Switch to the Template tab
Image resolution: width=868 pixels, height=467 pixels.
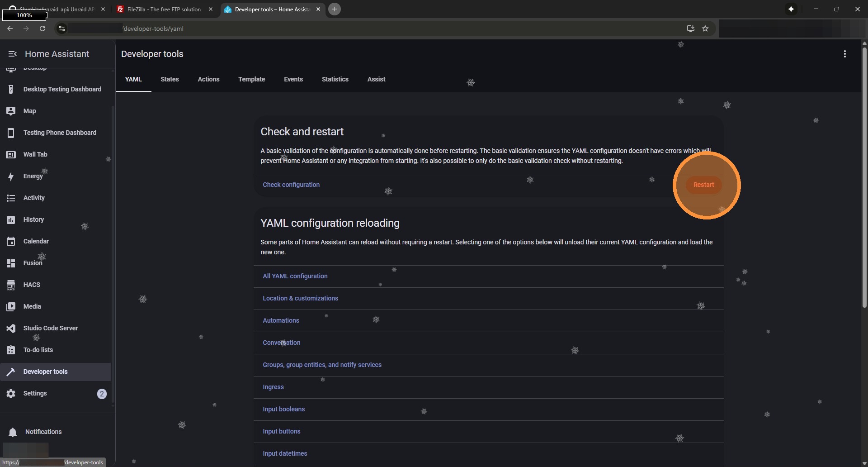[251, 79]
